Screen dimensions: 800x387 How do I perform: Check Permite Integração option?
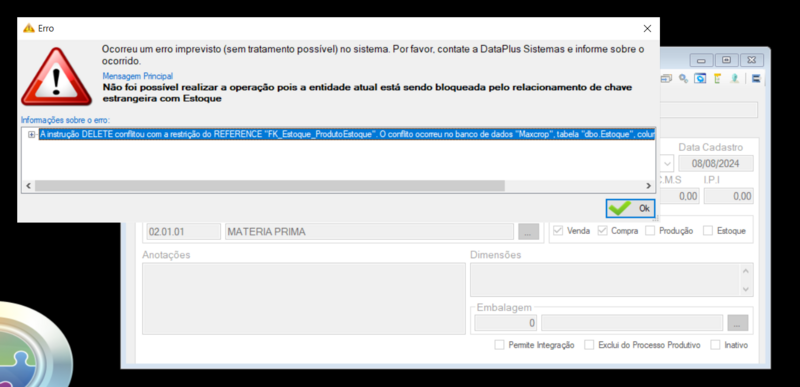coord(499,345)
